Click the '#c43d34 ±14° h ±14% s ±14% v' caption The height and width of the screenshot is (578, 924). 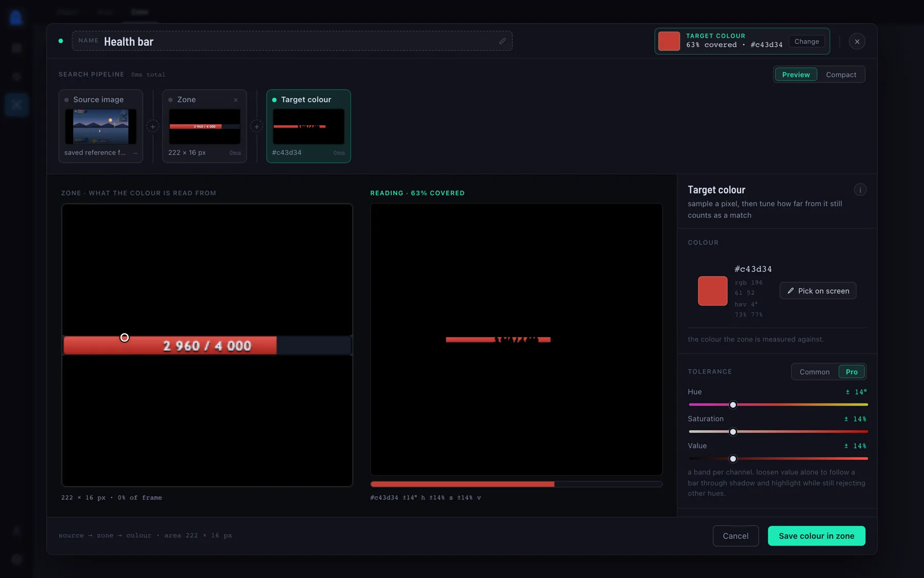point(426,498)
